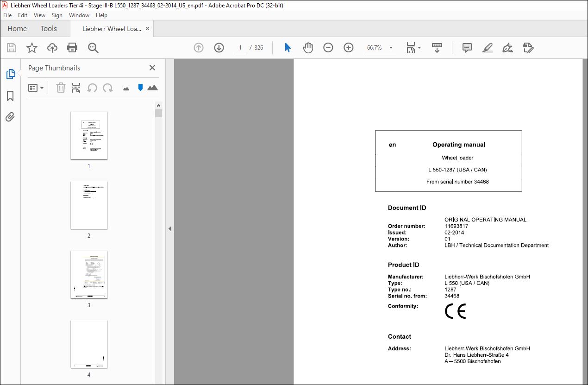Open thumbnails options dropdown menu

36,88
